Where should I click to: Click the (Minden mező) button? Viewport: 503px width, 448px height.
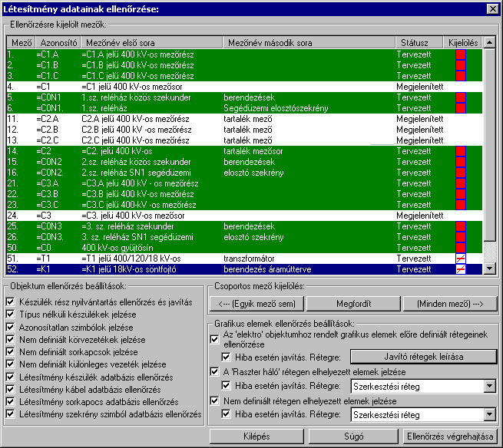450,304
